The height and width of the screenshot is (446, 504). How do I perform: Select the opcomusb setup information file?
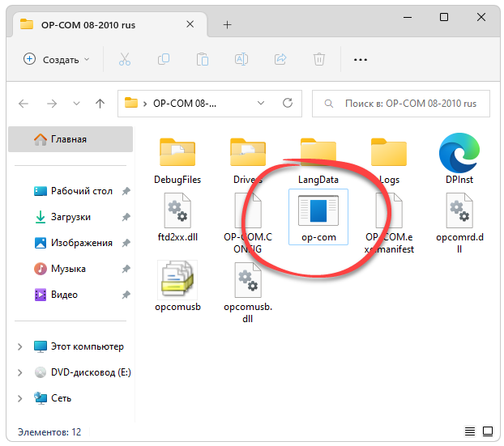tap(177, 286)
